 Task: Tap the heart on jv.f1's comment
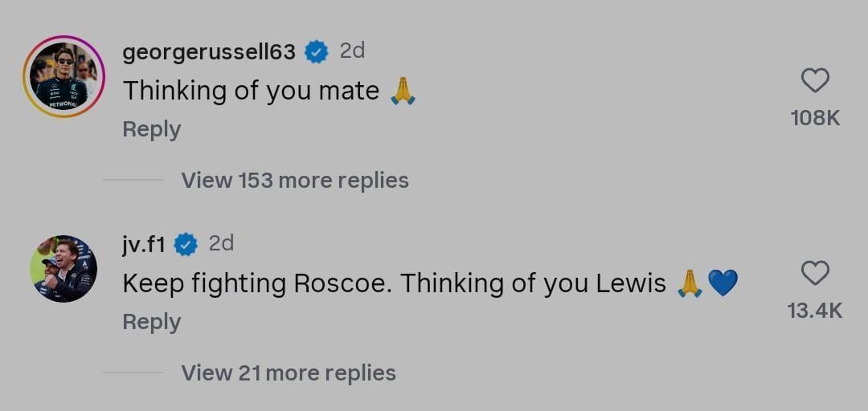815,274
